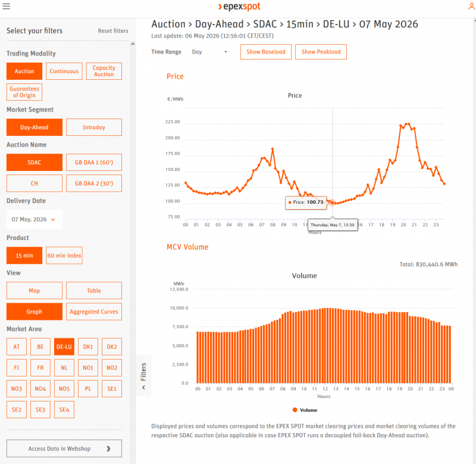Viewport: 476px width, 464px height.
Task: Go to the epexspot home logo
Action: 239,7
